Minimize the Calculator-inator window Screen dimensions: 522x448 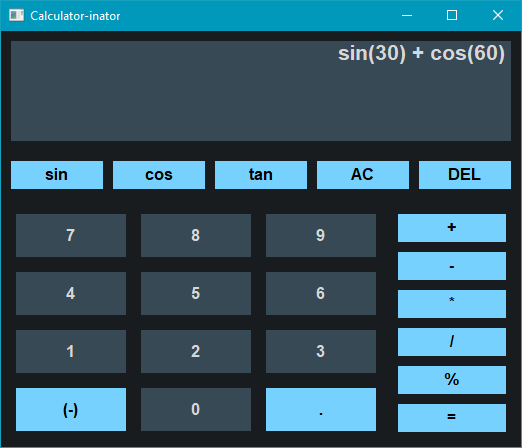407,15
